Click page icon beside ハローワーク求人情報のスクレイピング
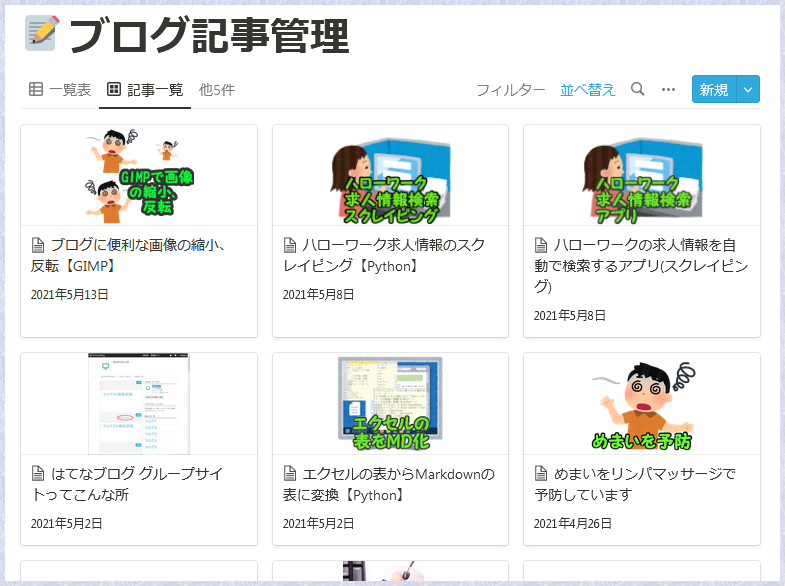The height and width of the screenshot is (586, 785). coord(290,245)
